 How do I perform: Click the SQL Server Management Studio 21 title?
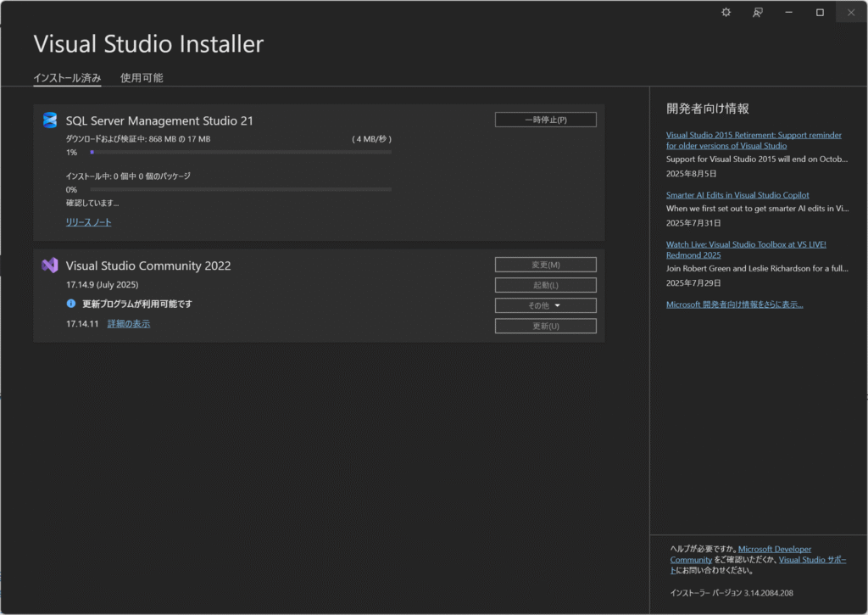click(159, 120)
